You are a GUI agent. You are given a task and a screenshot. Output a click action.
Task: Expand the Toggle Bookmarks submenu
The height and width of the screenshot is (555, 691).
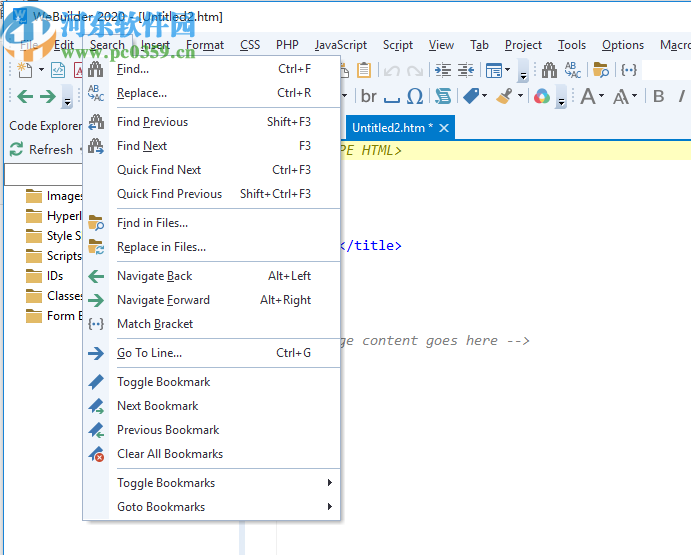click(x=212, y=483)
